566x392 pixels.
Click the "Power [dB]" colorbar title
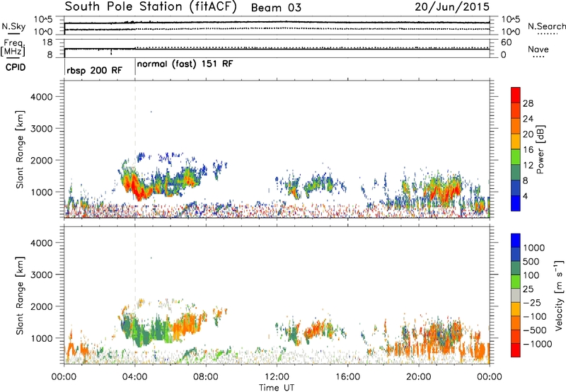tap(540, 149)
